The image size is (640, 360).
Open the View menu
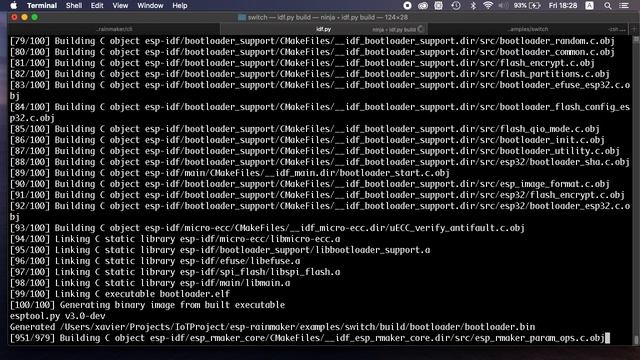120,5
